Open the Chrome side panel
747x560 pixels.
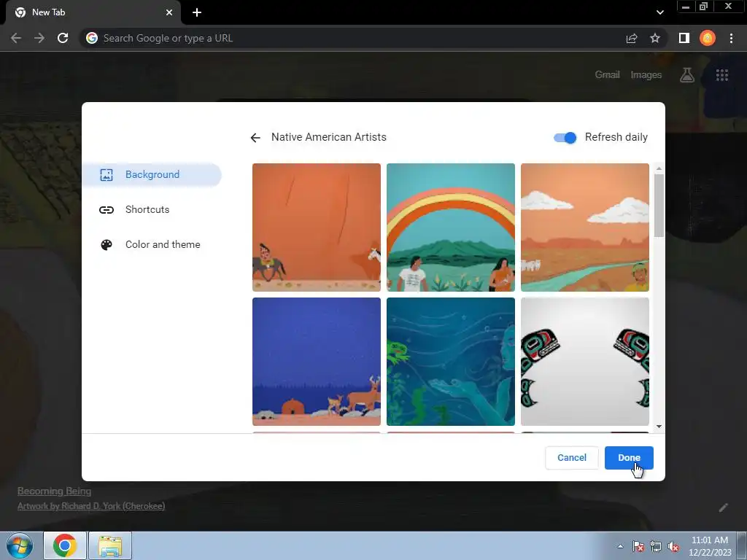pos(684,38)
